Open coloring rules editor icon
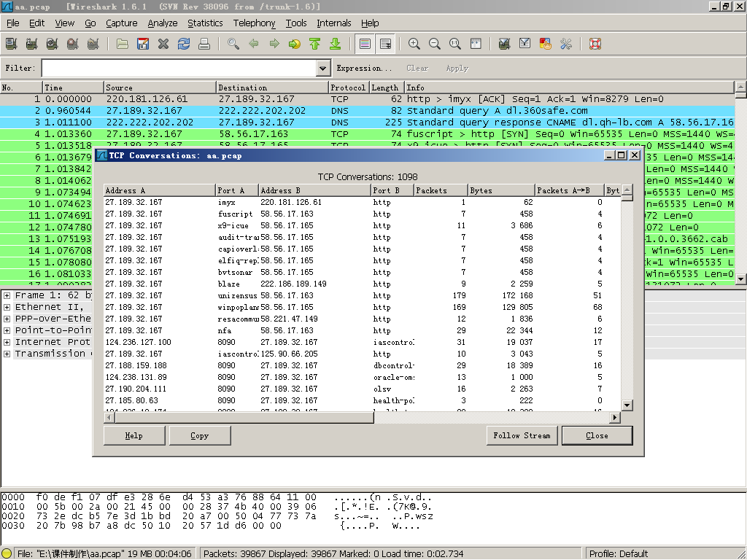Viewport: 747px width, 560px height. point(546,44)
